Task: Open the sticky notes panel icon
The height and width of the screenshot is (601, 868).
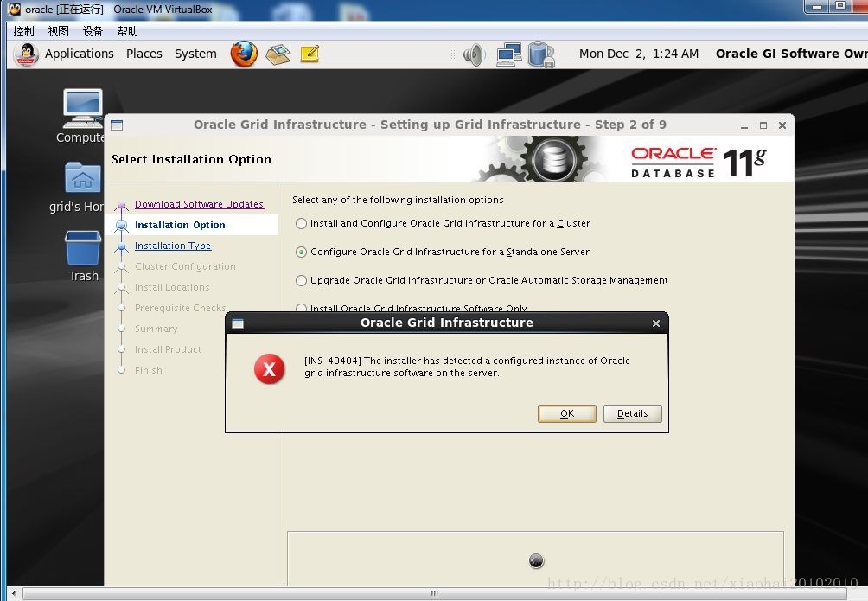Action: coord(310,54)
